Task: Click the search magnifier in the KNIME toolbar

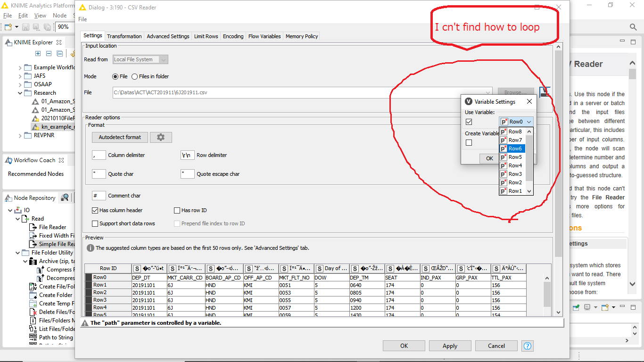Action: tap(634, 27)
